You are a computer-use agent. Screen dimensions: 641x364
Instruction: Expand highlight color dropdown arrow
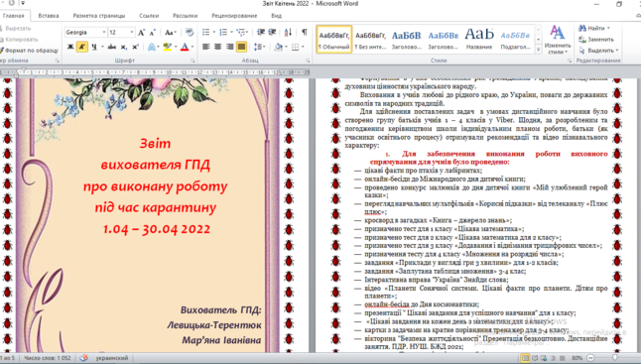point(176,47)
